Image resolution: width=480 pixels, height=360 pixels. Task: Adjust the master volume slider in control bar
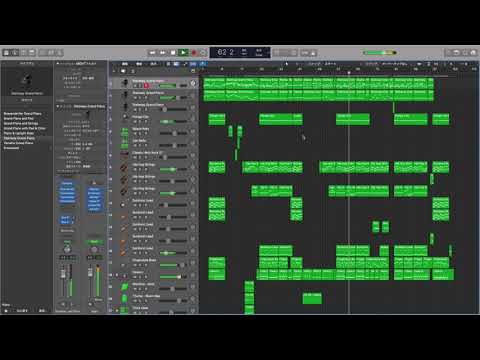click(380, 53)
